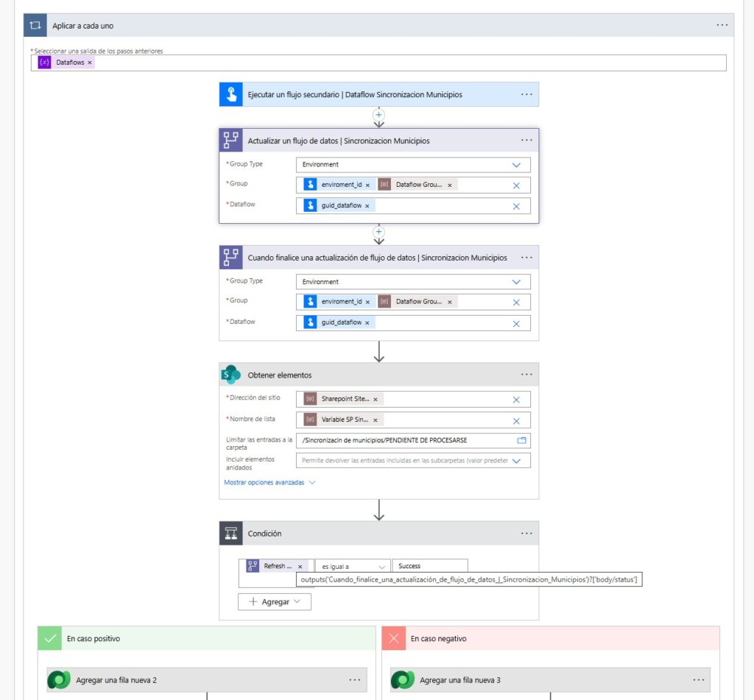This screenshot has width=754, height=700.
Task: Click the Success value input field
Action: 429,567
